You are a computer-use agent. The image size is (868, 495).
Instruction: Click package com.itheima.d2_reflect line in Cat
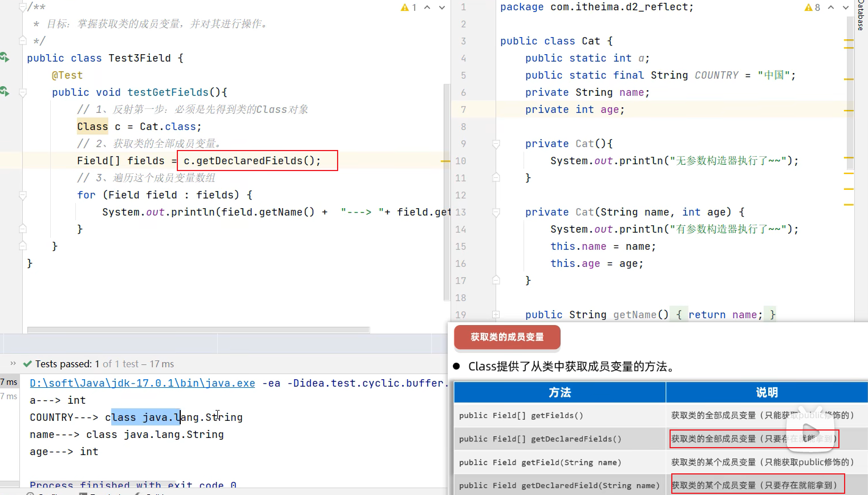point(597,7)
